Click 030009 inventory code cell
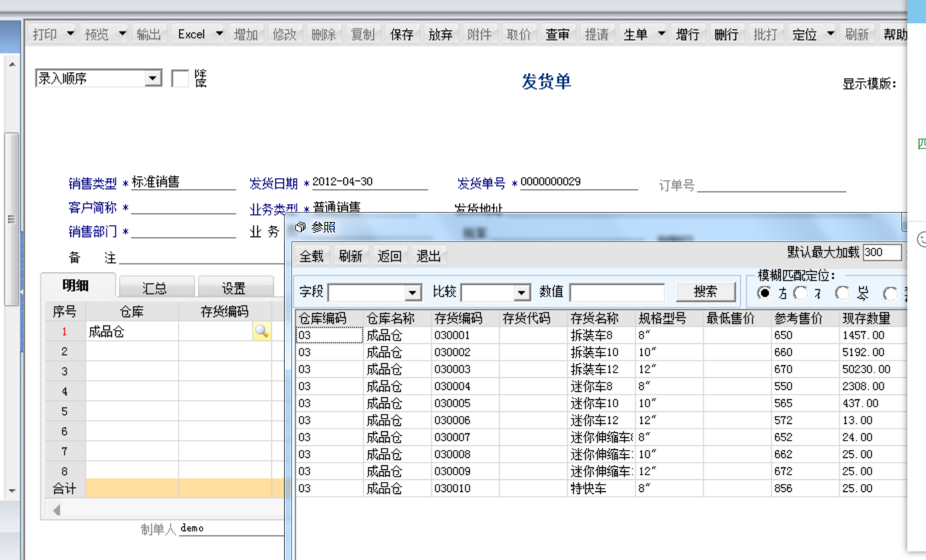 click(465, 471)
